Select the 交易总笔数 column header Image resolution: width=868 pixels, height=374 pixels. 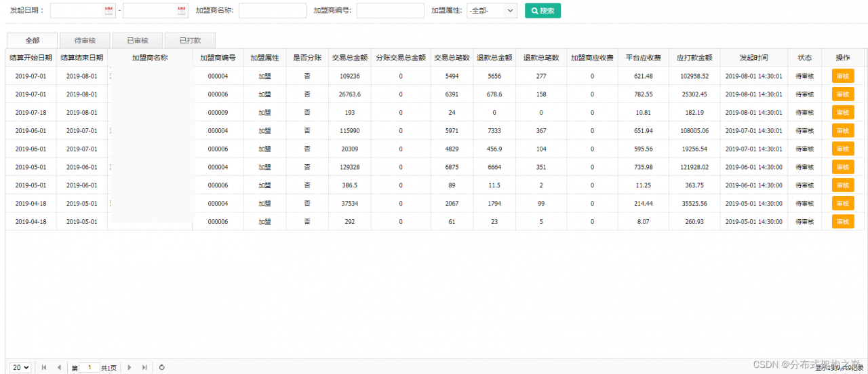click(x=452, y=58)
